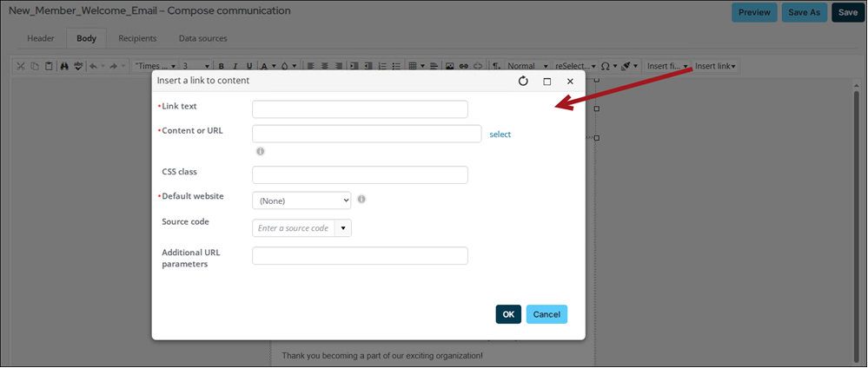Image resolution: width=868 pixels, height=368 pixels.
Task: Click the hyperlink chain icon in toolbar
Action: pyautogui.click(x=463, y=66)
